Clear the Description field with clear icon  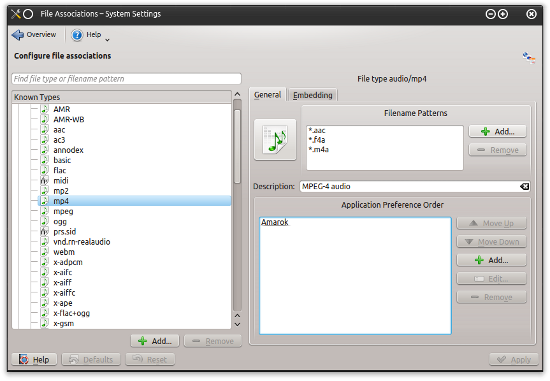click(524, 186)
